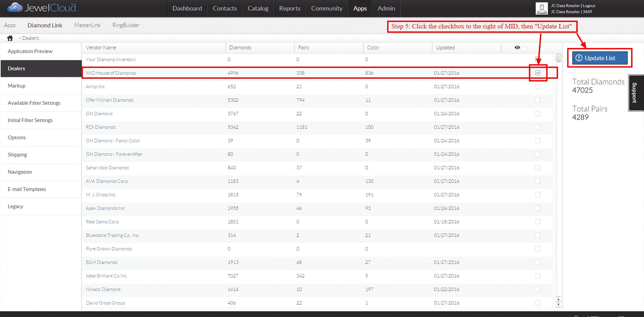
Task: Tick the Apex Diamonds Inc checkbox
Action: point(538,208)
